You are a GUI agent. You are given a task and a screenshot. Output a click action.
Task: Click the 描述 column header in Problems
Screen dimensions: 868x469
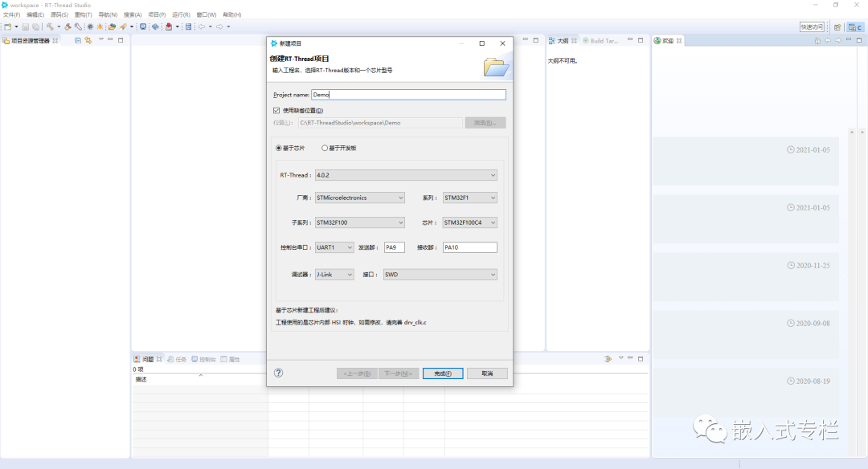(200, 379)
